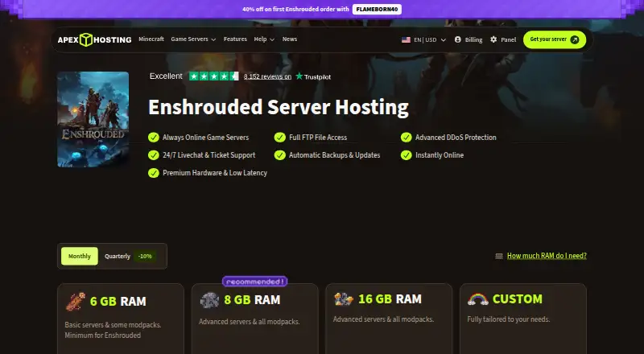Click Minimum for Enshrouded text
The height and width of the screenshot is (354, 644).
pos(103,335)
